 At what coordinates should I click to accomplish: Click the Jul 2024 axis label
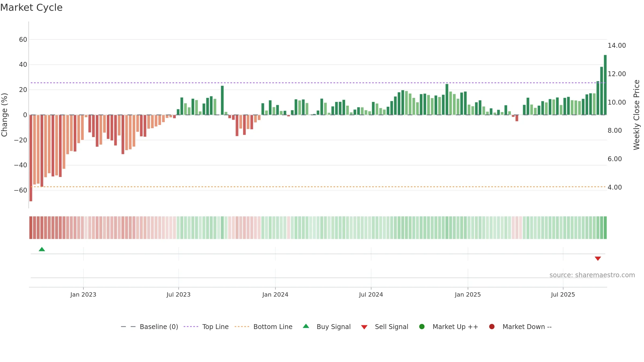[371, 294]
